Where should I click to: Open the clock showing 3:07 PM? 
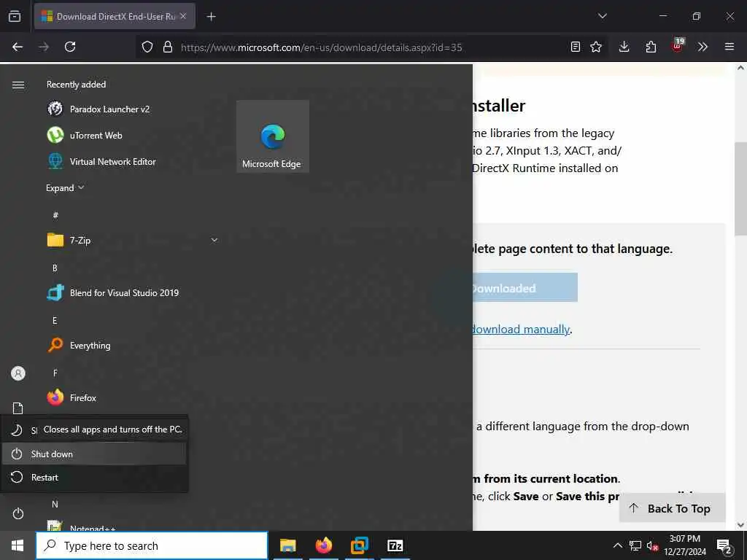point(684,545)
